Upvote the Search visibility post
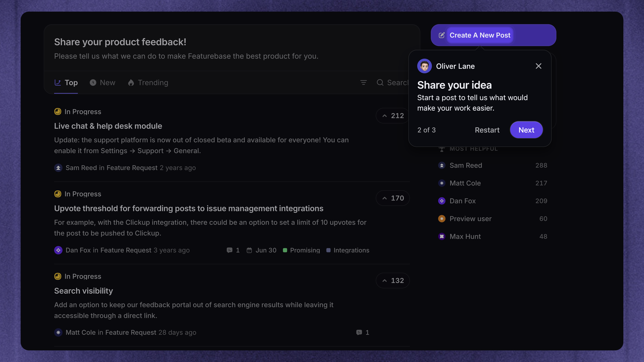Image resolution: width=644 pixels, height=362 pixels. [x=392, y=281]
